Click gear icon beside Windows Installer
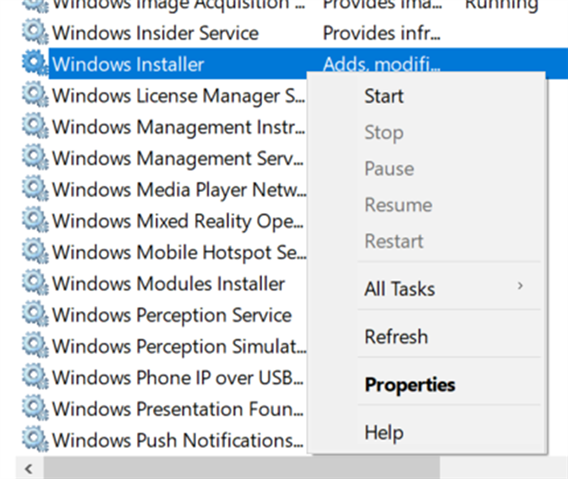Screen dimensions: 568x479 [x=35, y=64]
